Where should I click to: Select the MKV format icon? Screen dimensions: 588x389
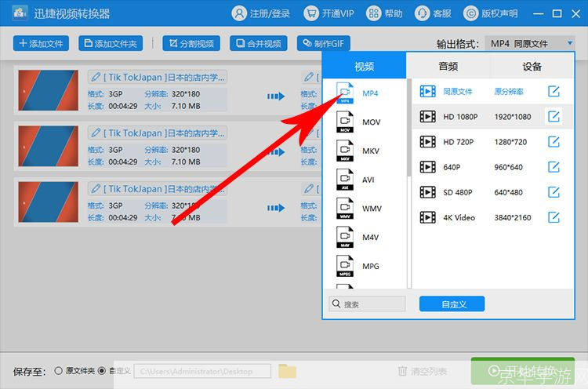(x=345, y=151)
